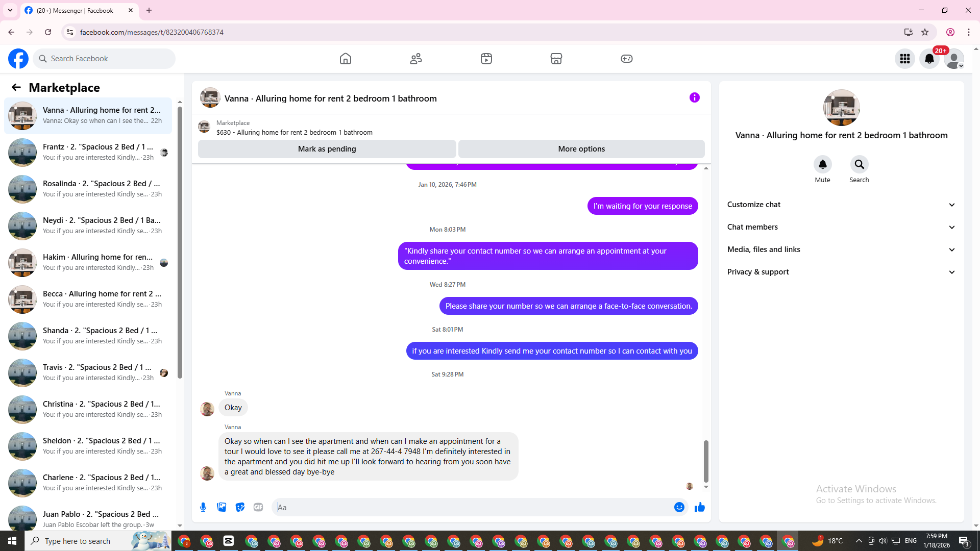Attach a photo using image icon
Image resolution: width=980 pixels, height=551 pixels.
(x=222, y=507)
